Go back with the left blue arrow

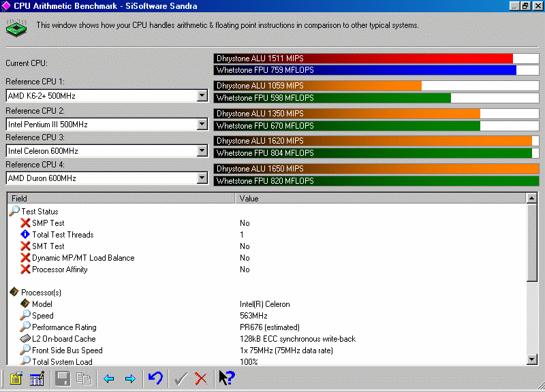point(109,378)
